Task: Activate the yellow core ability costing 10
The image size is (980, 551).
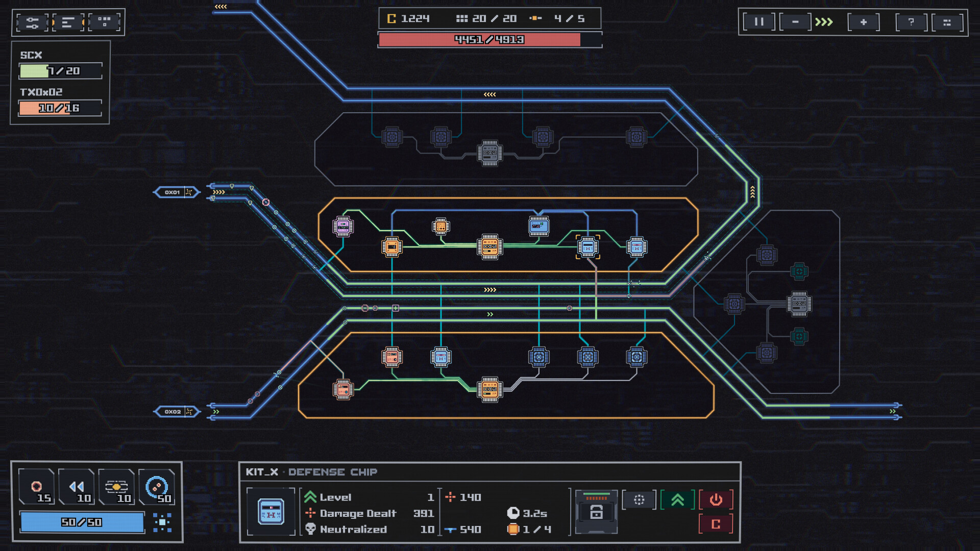Action: click(116, 487)
